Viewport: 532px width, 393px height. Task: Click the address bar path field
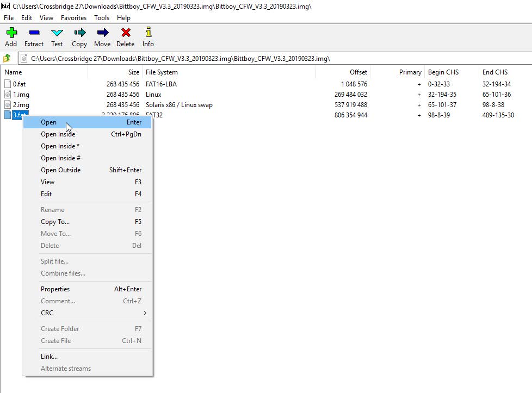[x=275, y=58]
